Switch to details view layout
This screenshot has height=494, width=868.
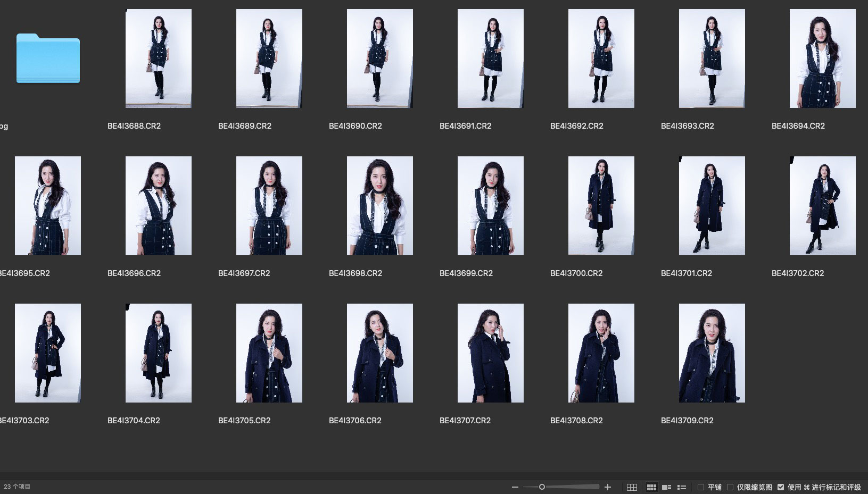[x=666, y=487]
